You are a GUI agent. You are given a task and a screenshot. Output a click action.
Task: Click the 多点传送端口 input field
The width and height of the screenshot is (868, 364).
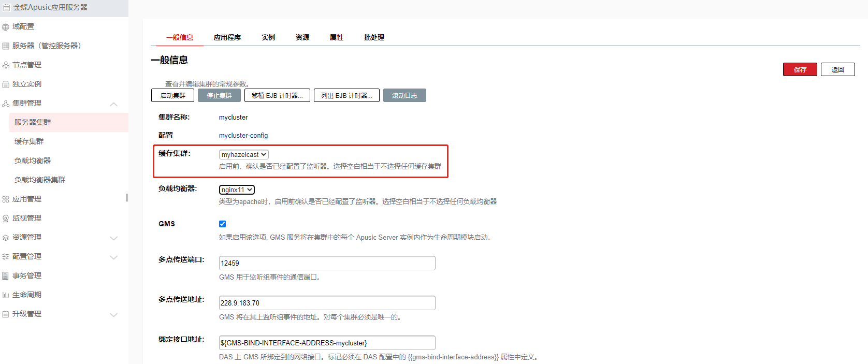point(327,263)
